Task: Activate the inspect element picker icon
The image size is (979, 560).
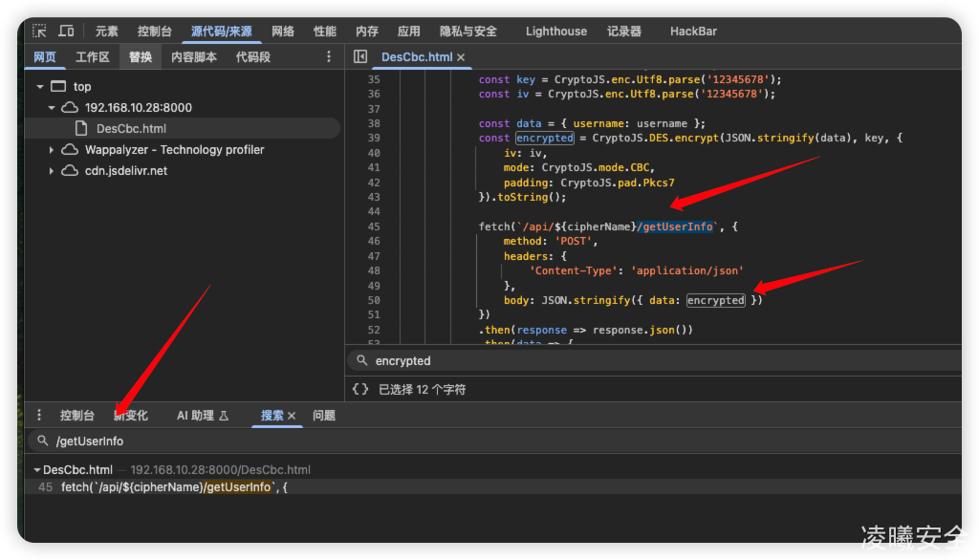Action: (x=39, y=32)
